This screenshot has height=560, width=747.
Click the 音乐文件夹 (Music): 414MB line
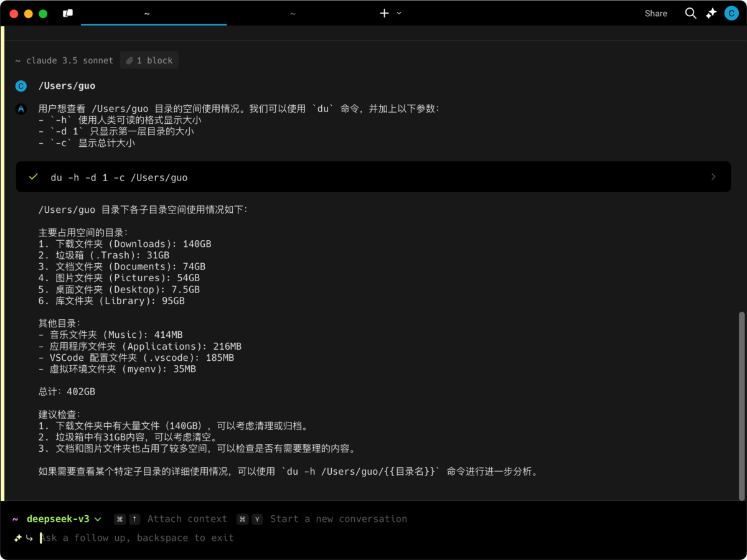pyautogui.click(x=110, y=335)
